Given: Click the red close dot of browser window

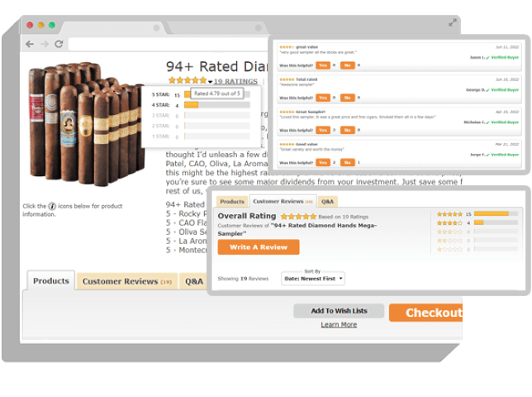Looking at the screenshot, I should click(30, 25).
